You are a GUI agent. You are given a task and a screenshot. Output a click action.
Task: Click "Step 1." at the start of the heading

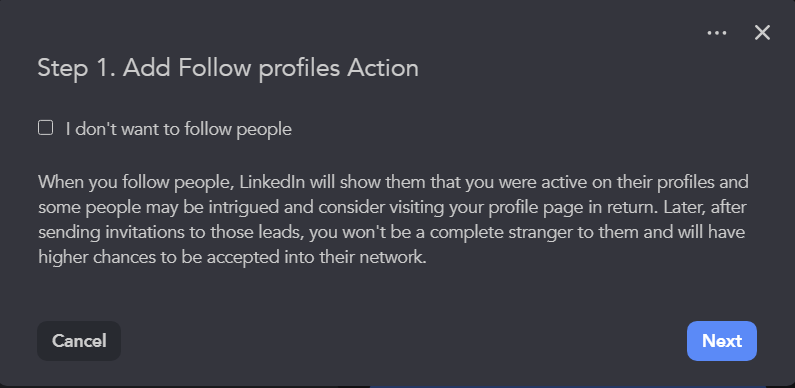77,68
